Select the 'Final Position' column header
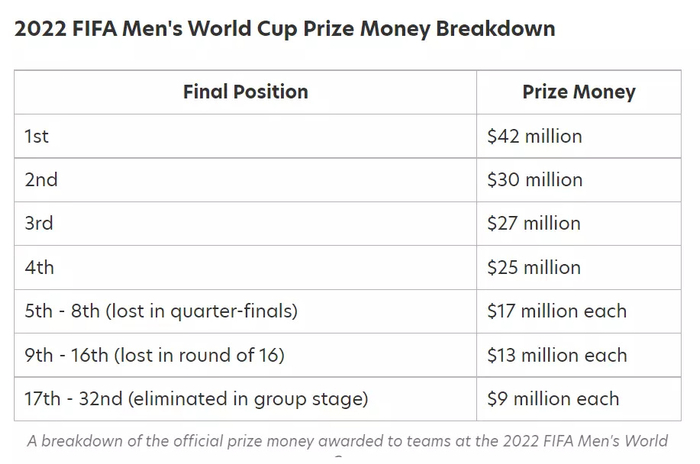The width and height of the screenshot is (700, 464). click(x=245, y=92)
